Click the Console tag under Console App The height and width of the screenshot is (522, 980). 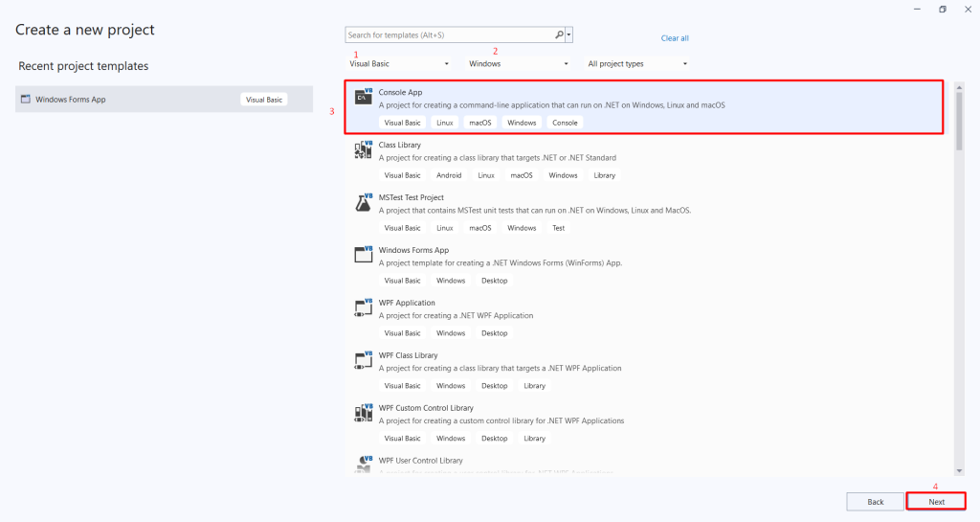pos(565,123)
